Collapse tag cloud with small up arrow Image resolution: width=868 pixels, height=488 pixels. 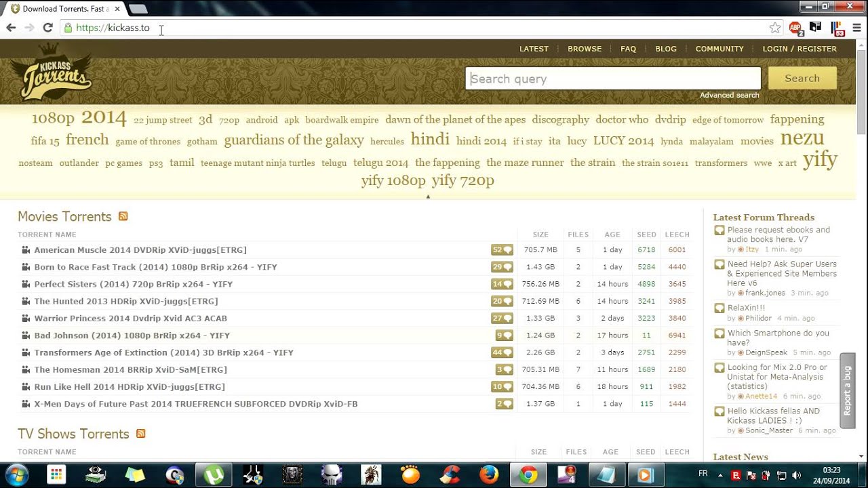coord(428,197)
